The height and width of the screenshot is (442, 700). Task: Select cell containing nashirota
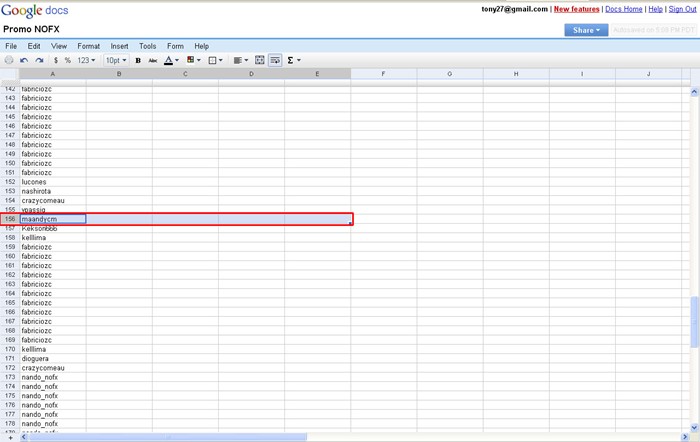point(52,191)
